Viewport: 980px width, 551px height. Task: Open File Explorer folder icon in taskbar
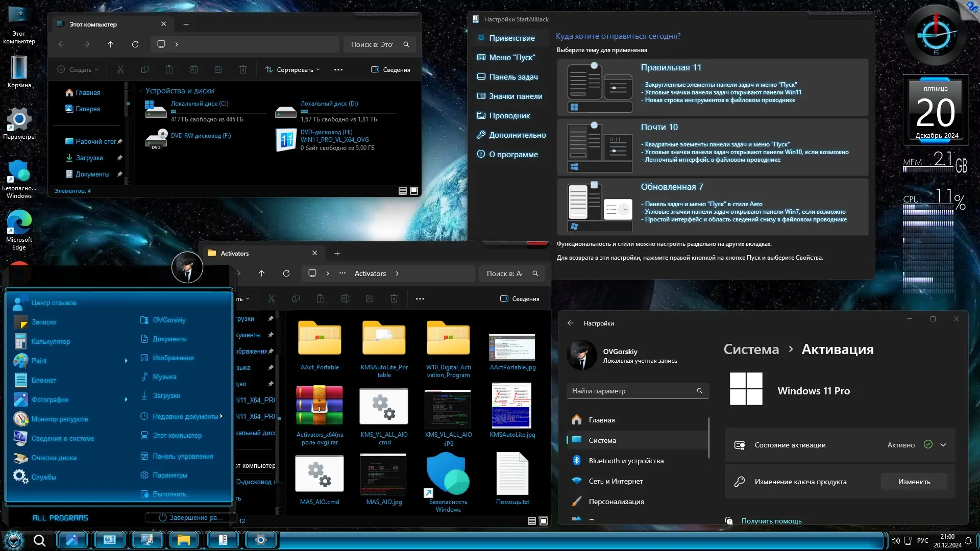click(184, 540)
